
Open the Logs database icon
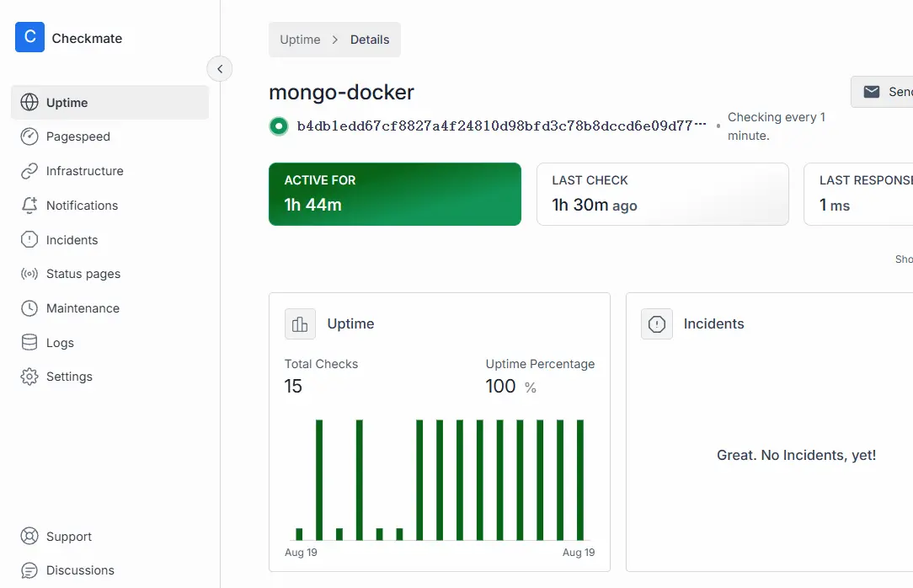pyautogui.click(x=29, y=343)
